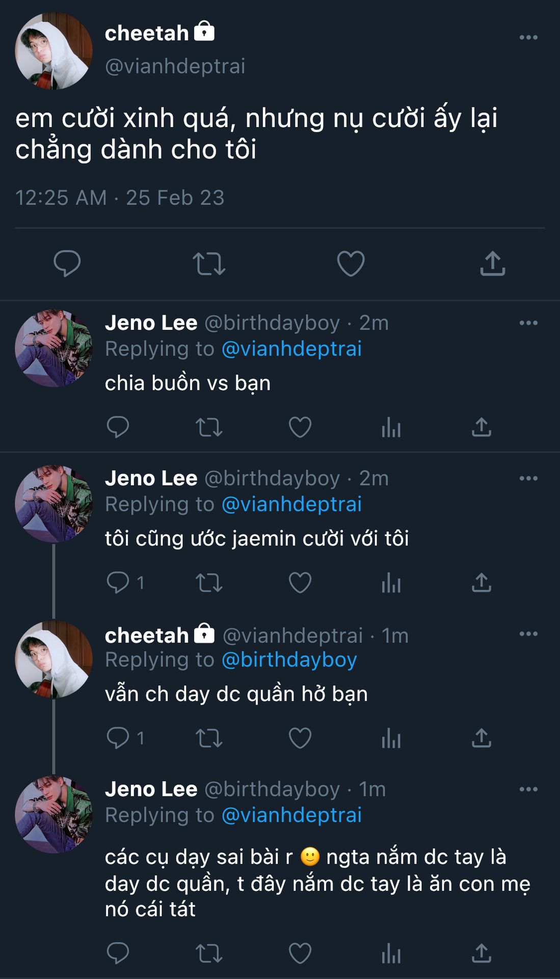View analytics for "vẫn ch day" reply

[x=391, y=738]
